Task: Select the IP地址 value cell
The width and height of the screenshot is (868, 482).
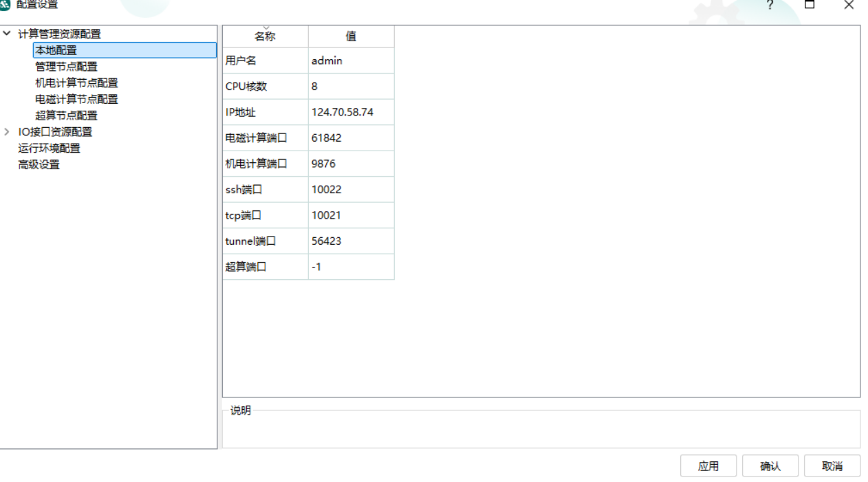Action: 351,112
